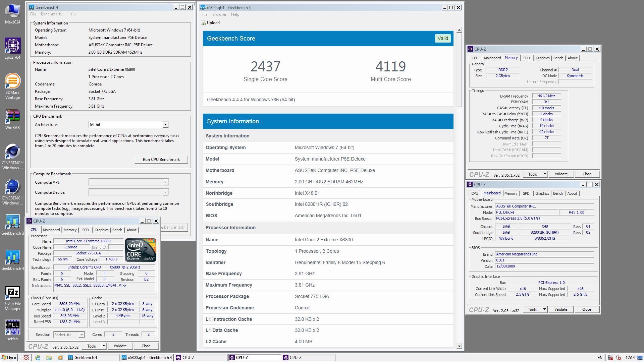Viewport: 644px width, 362px height.
Task: Click the Geekbench results scrollbar thumb
Action: [x=459, y=70]
